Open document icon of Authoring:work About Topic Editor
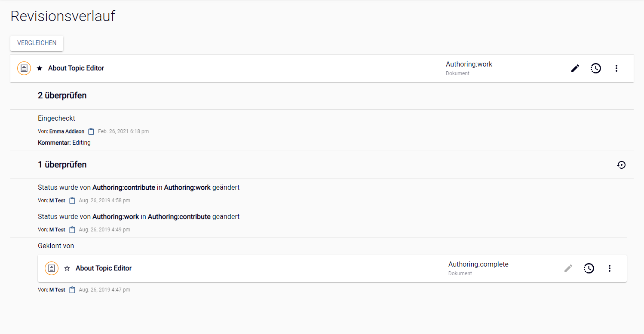644x334 pixels. (24, 68)
